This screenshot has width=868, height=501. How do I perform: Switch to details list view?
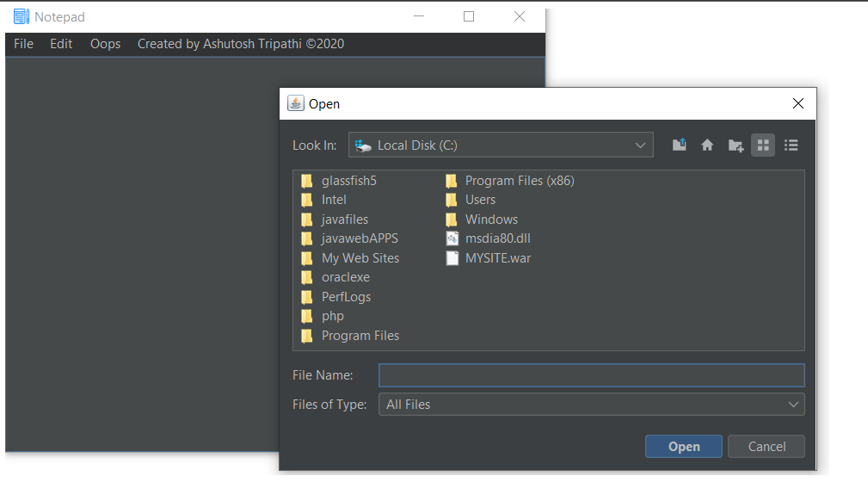(x=791, y=145)
